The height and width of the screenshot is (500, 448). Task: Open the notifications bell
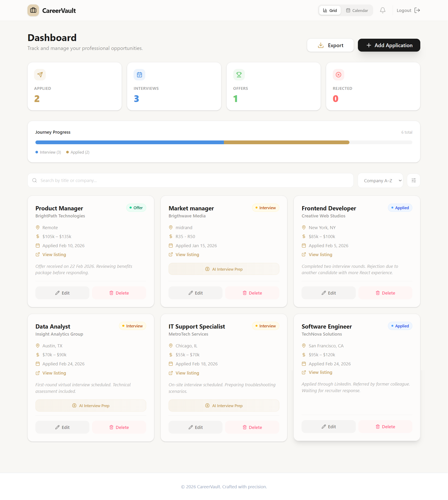click(383, 10)
